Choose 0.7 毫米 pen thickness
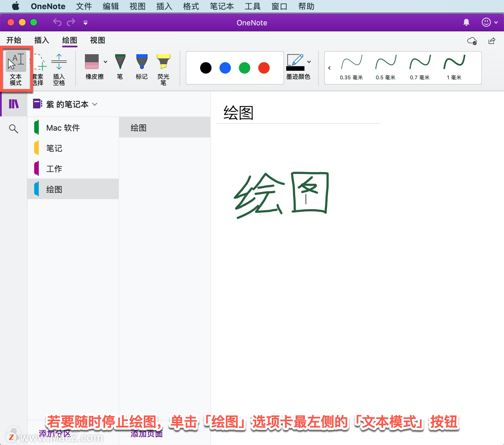This screenshot has width=504, height=445. pyautogui.click(x=420, y=67)
